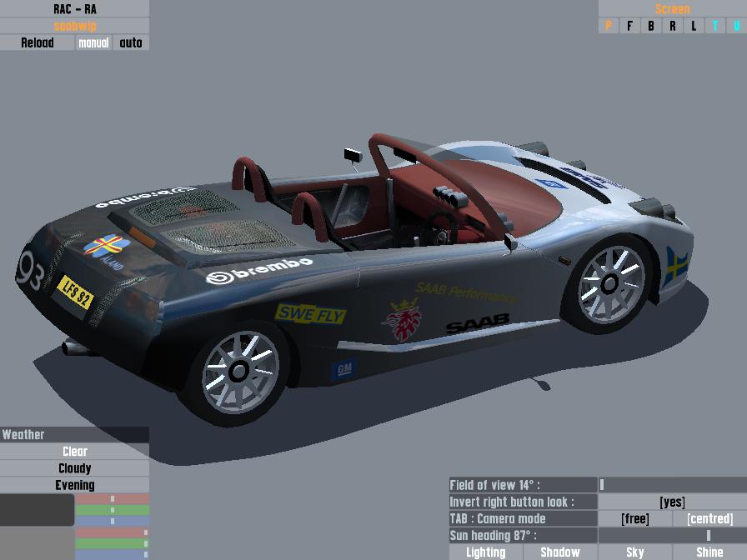Choose Clear weather
Image resolution: width=747 pixels, height=560 pixels.
click(x=74, y=452)
